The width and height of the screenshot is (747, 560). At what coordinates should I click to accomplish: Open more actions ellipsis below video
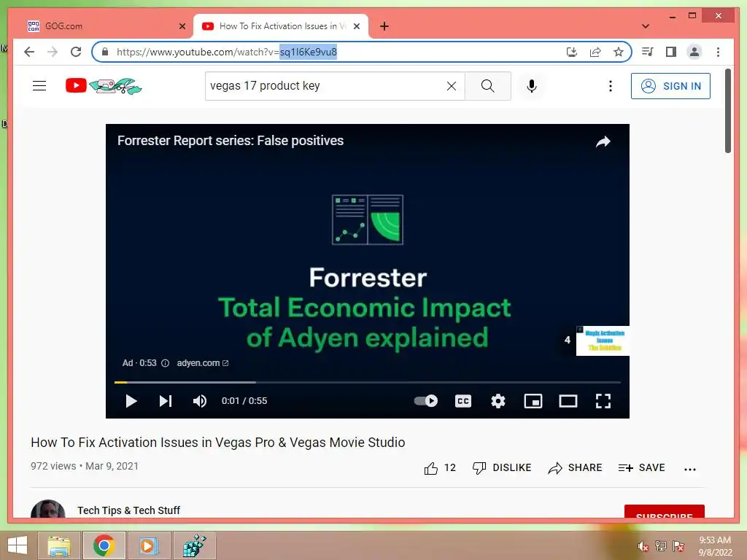click(690, 469)
